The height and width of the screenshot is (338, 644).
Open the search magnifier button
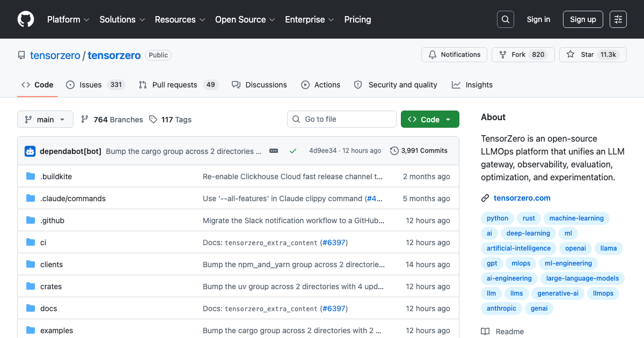[x=505, y=19]
